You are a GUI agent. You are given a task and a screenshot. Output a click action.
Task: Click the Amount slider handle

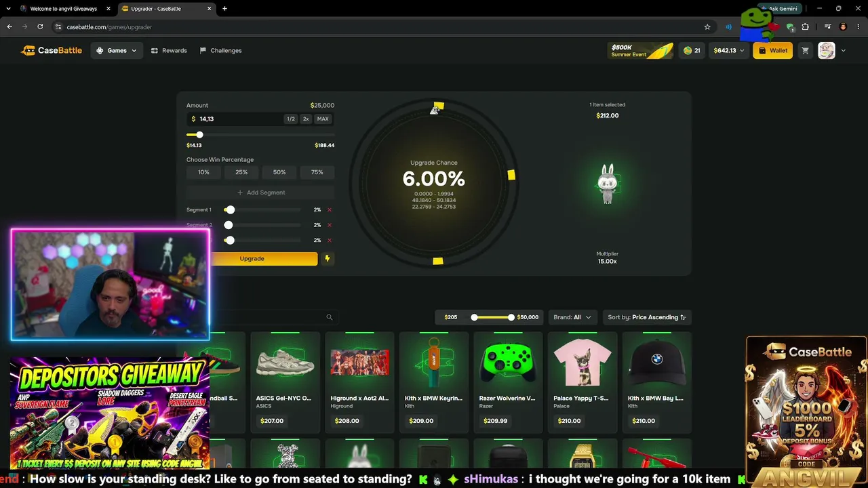point(199,135)
